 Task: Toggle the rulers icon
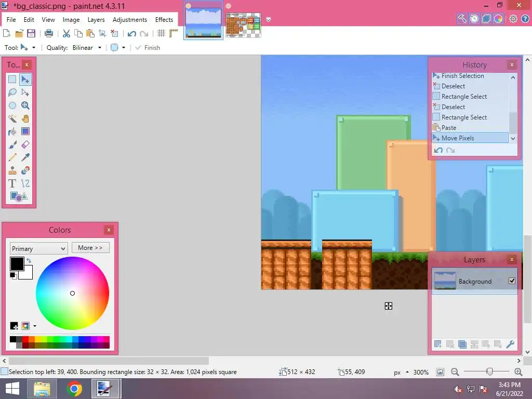click(x=174, y=33)
